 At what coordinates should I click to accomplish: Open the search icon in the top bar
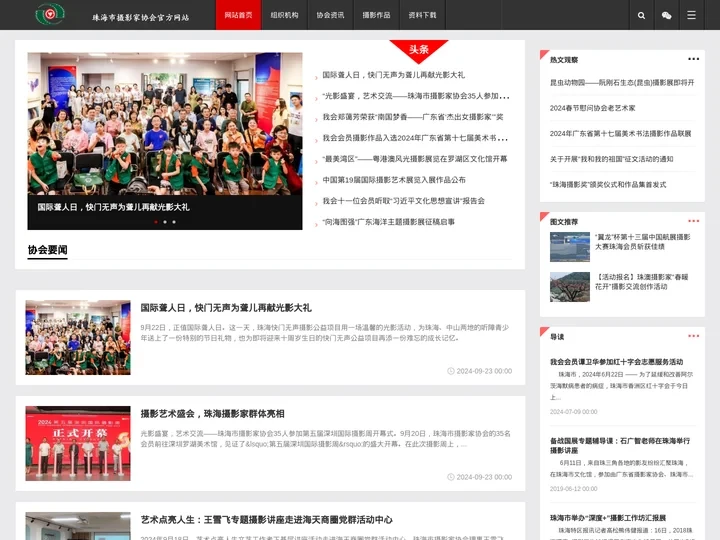click(641, 15)
